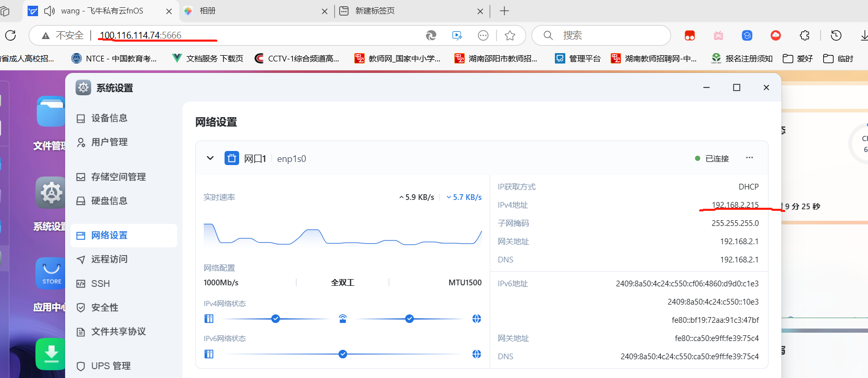The image size is (868, 378).
Task: Click the globe icon in IPv6网络状态
Action: click(x=476, y=354)
